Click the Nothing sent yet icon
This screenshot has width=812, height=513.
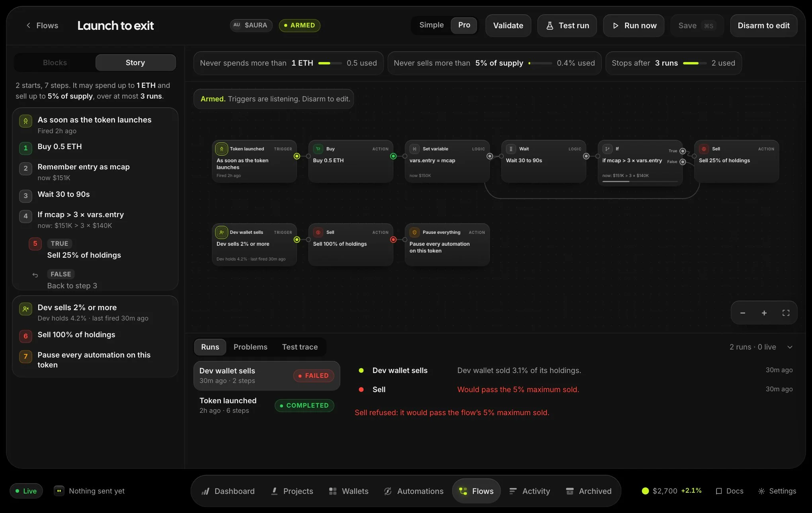(59, 491)
